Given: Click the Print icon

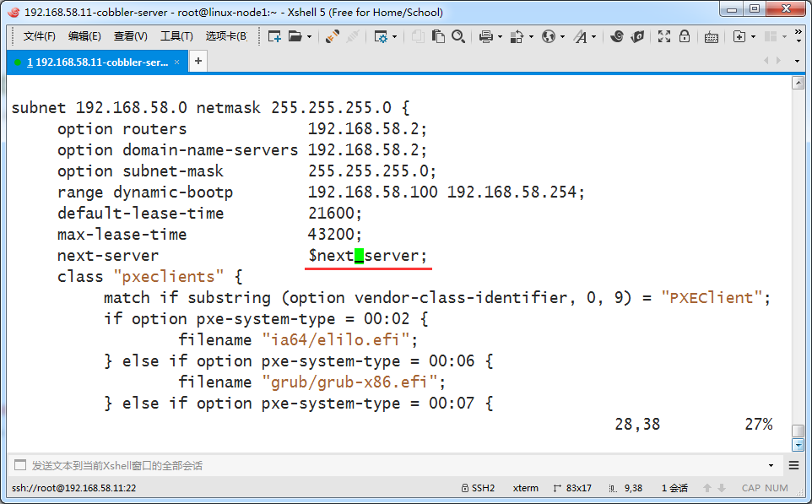Looking at the screenshot, I should [485, 36].
